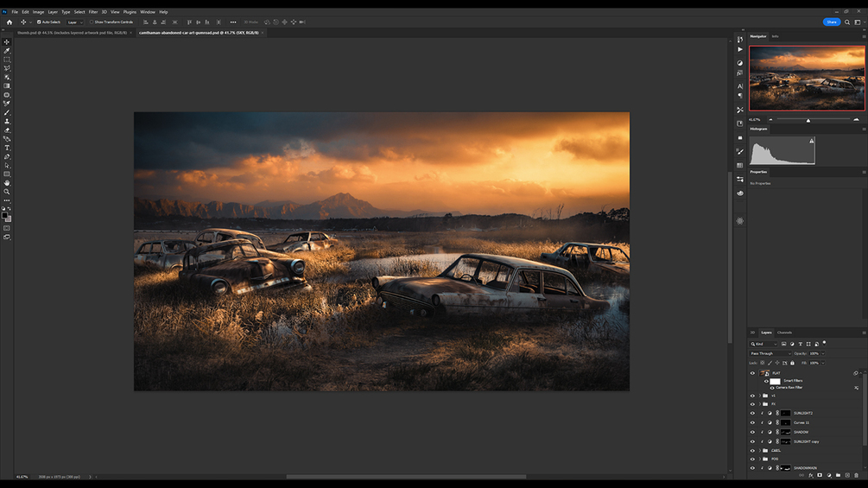Click the Navigator zoom out mountain button
This screenshot has height=488, width=868.
click(770, 119)
